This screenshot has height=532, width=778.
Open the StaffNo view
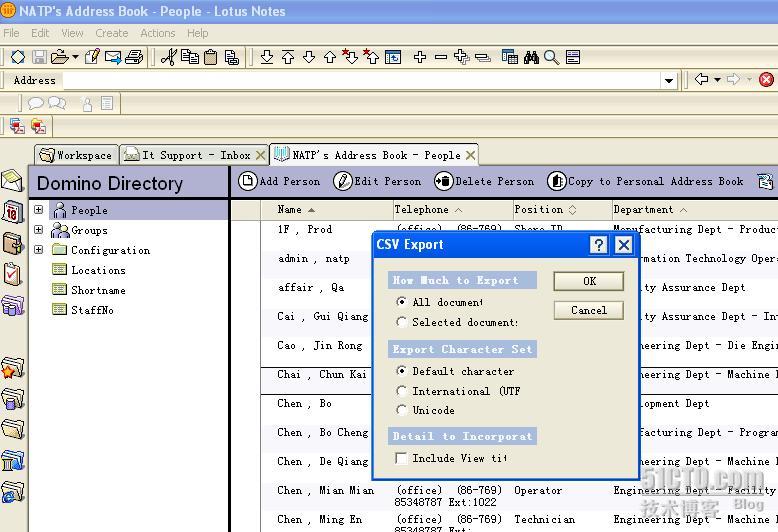(83, 310)
